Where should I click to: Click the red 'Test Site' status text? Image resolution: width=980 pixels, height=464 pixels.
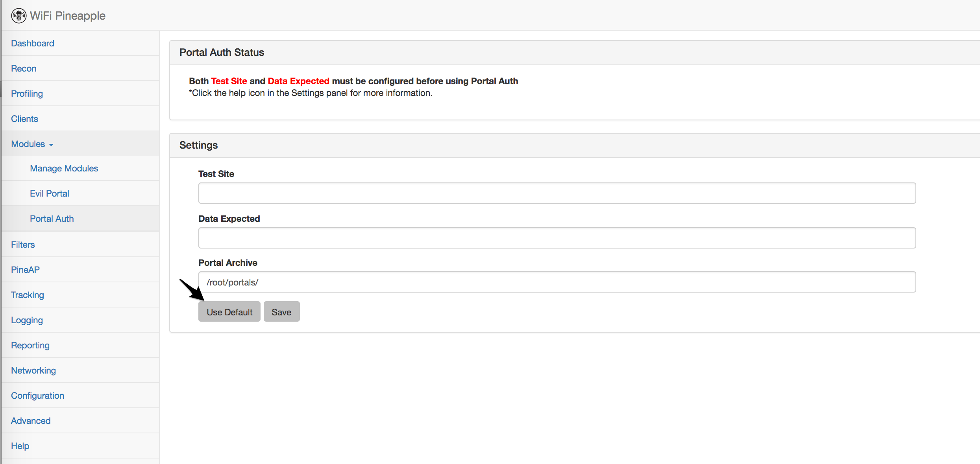coord(229,81)
